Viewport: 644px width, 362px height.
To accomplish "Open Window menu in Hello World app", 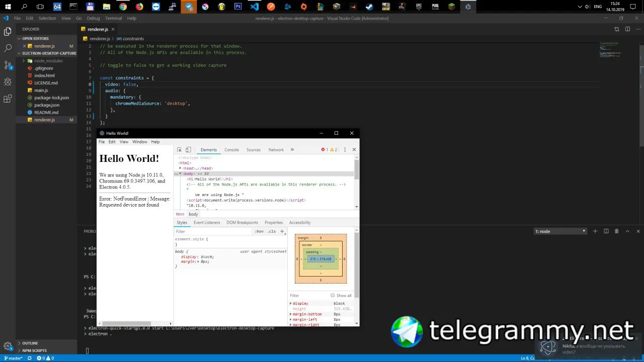I will (x=140, y=142).
